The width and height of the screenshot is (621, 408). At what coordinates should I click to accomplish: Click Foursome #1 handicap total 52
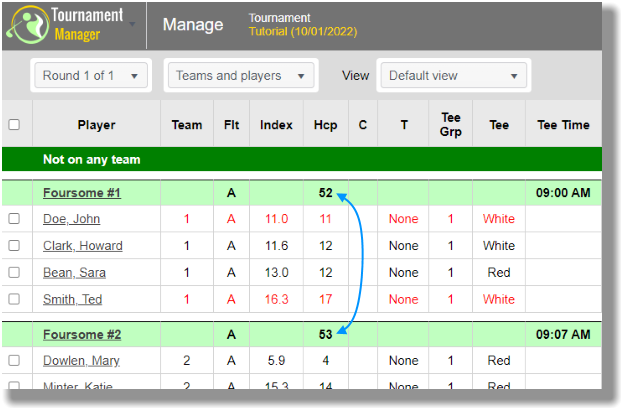[x=326, y=193]
